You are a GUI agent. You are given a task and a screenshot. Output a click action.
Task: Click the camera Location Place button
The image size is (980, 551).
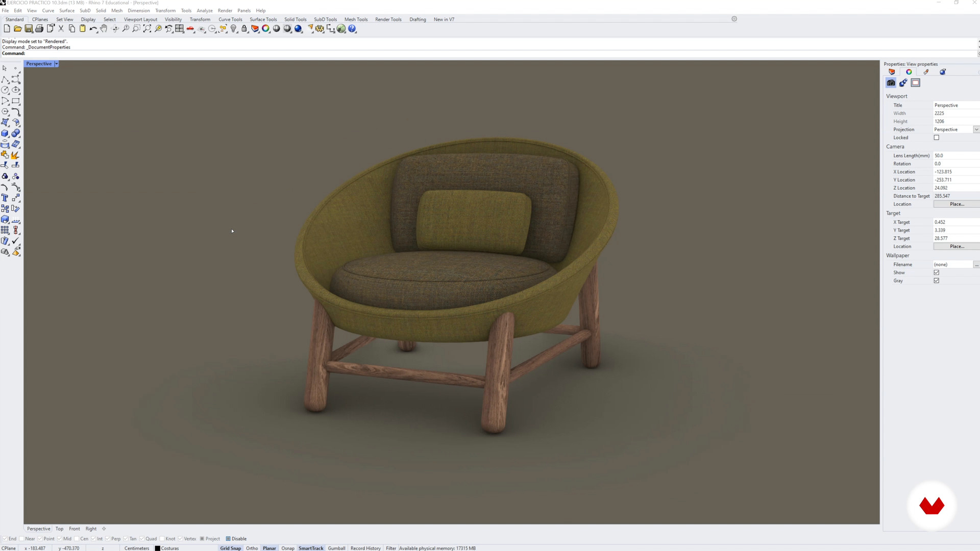pyautogui.click(x=957, y=204)
